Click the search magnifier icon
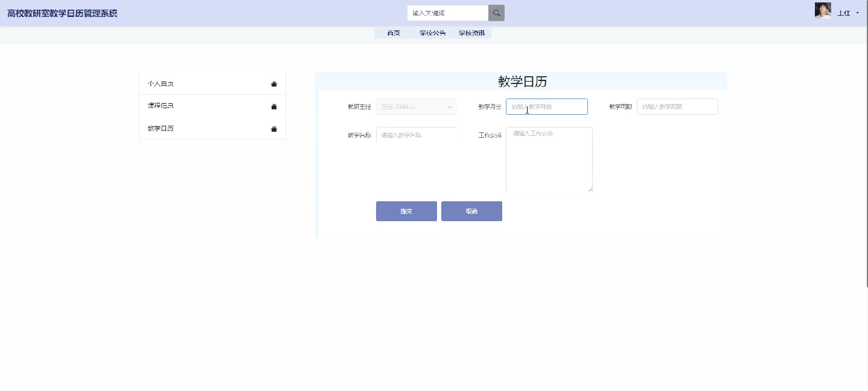The width and height of the screenshot is (868, 391). tap(496, 13)
